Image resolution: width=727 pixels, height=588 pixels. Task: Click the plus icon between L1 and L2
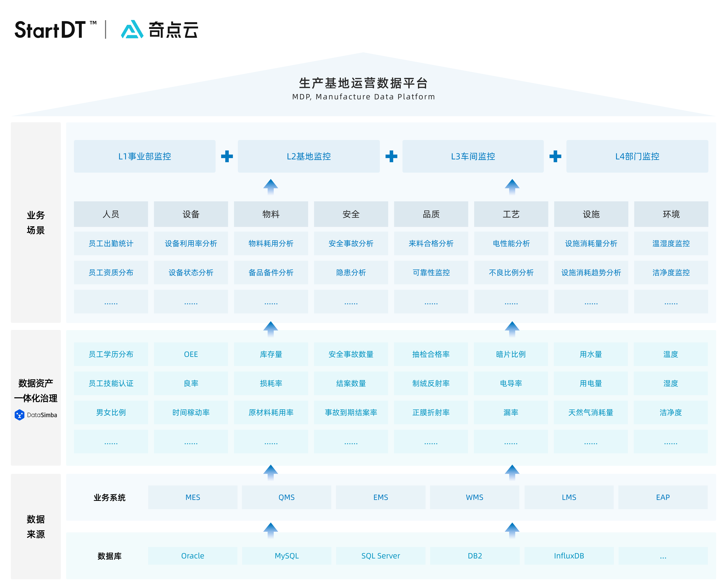227,156
